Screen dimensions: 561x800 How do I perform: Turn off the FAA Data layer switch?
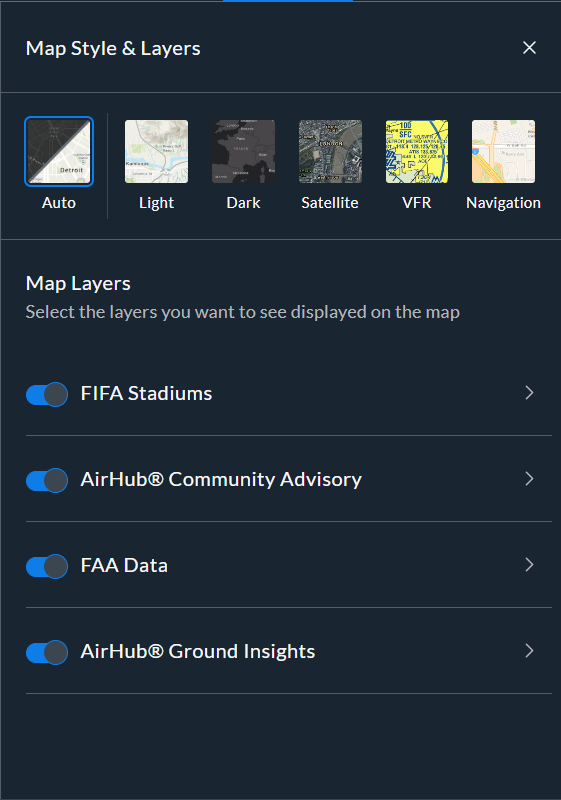47,566
